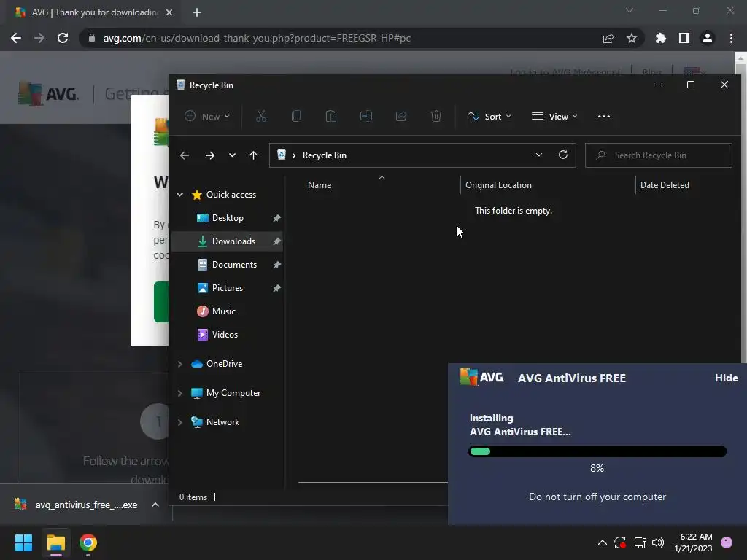Click in Search Recycle Bin field

tap(659, 155)
